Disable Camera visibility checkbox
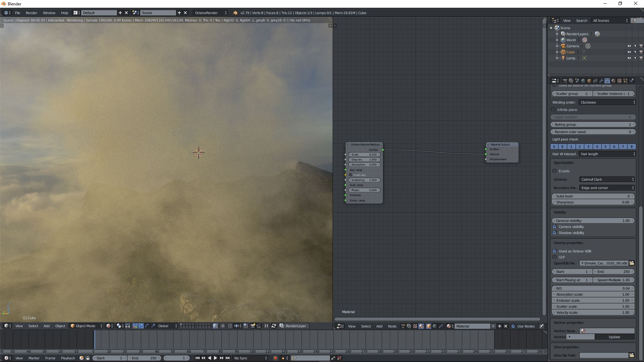 [554, 227]
